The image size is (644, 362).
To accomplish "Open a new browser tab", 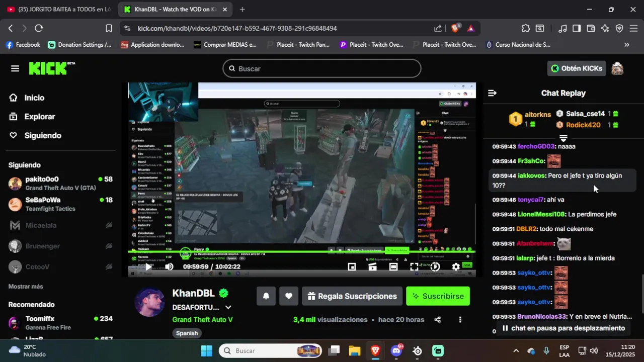I will pyautogui.click(x=243, y=10).
